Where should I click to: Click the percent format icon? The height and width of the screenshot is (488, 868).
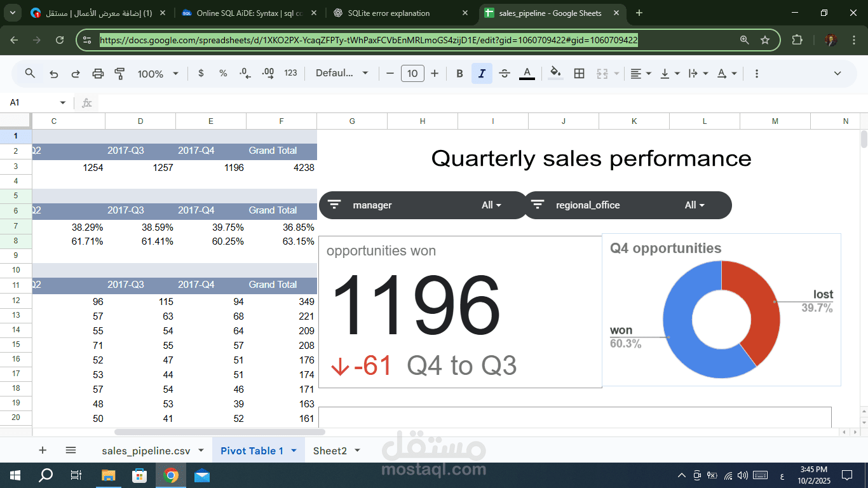(x=223, y=73)
